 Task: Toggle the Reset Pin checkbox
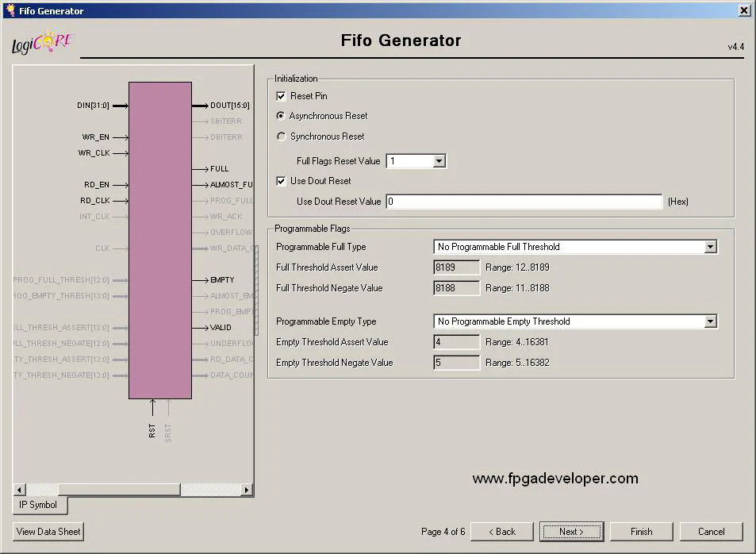click(281, 96)
